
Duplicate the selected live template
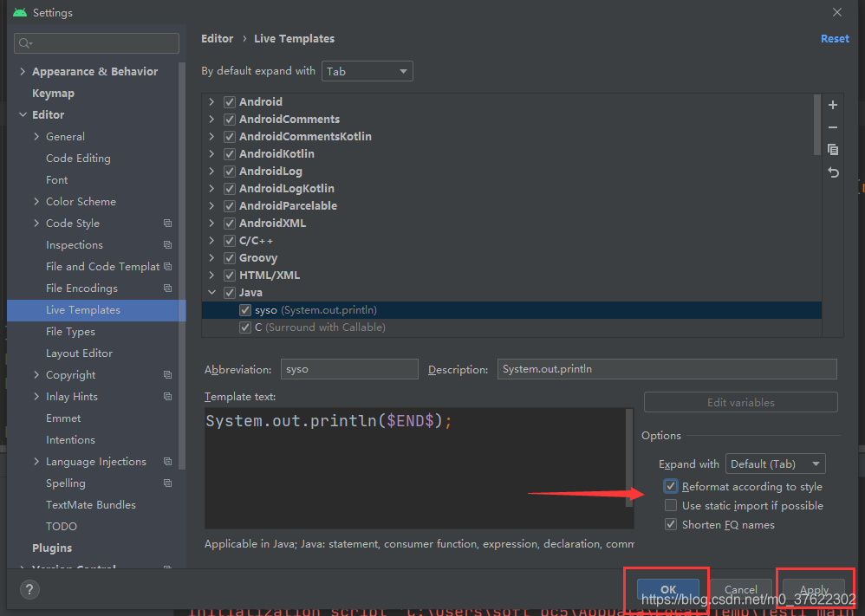pos(832,149)
